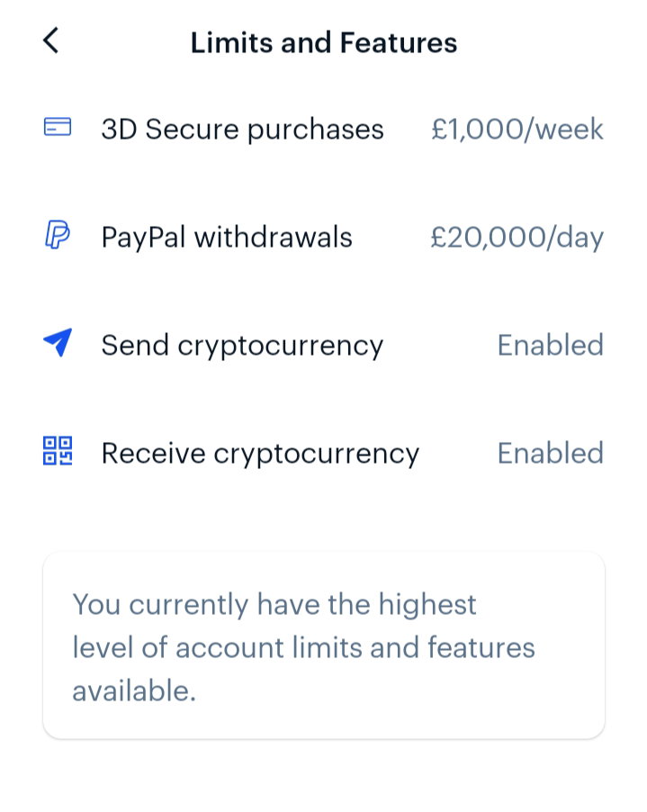Open the 3D Secure purchases label

pyautogui.click(x=242, y=130)
